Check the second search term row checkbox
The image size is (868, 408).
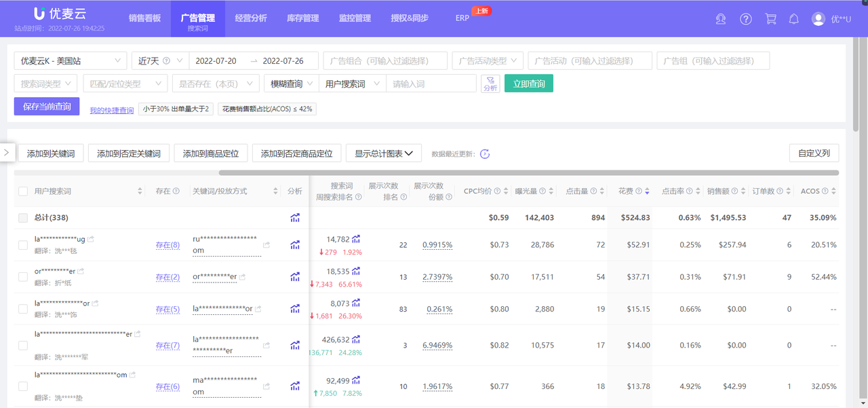[x=22, y=276]
